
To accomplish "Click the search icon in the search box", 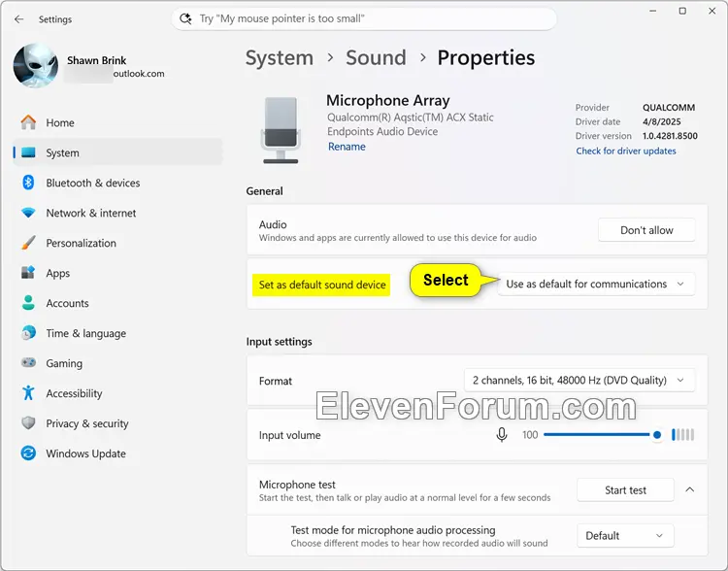I will tap(185, 18).
